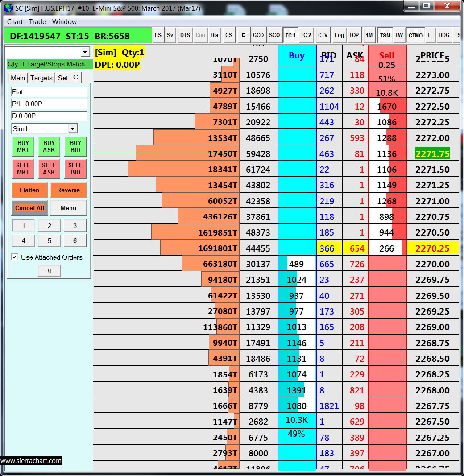Click the Qty: 1 Target/Stops Match label
464x476 pixels.
pyautogui.click(x=50, y=64)
